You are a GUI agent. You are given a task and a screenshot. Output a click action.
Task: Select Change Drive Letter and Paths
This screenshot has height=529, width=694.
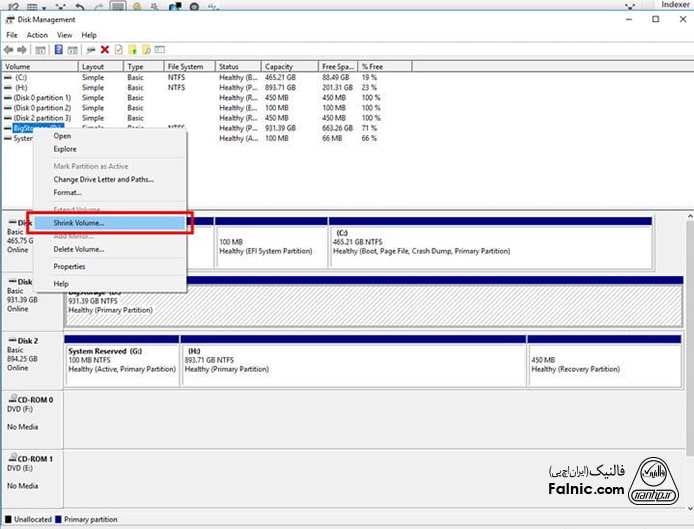click(x=103, y=179)
